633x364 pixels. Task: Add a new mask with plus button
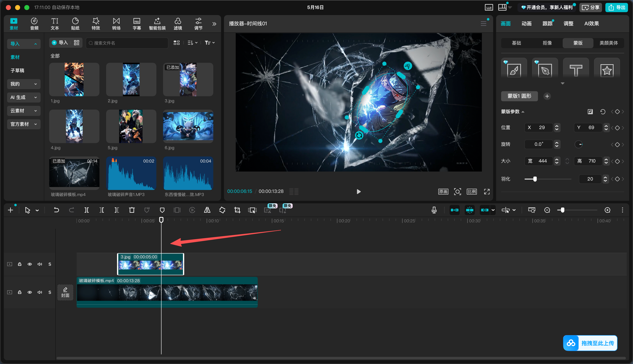click(x=547, y=96)
